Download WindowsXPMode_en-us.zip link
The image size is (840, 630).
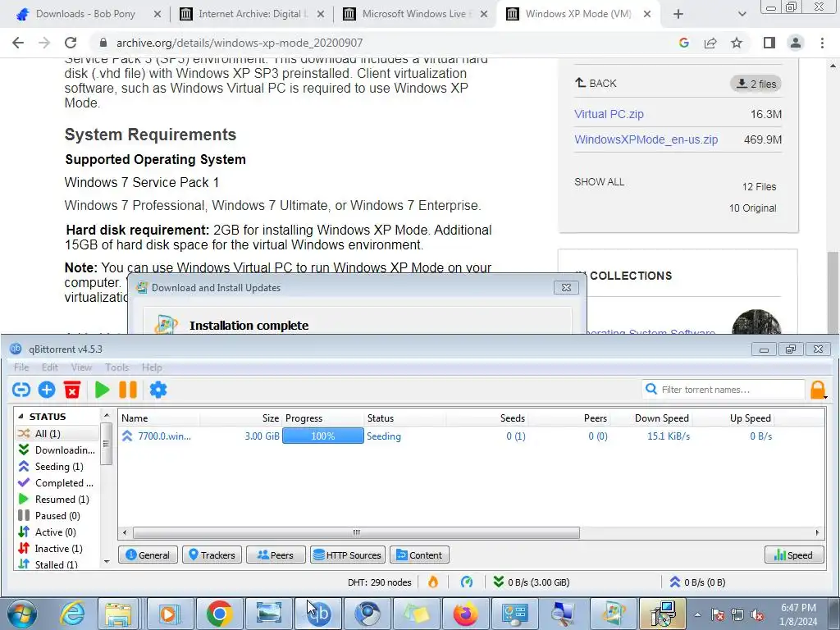point(646,139)
